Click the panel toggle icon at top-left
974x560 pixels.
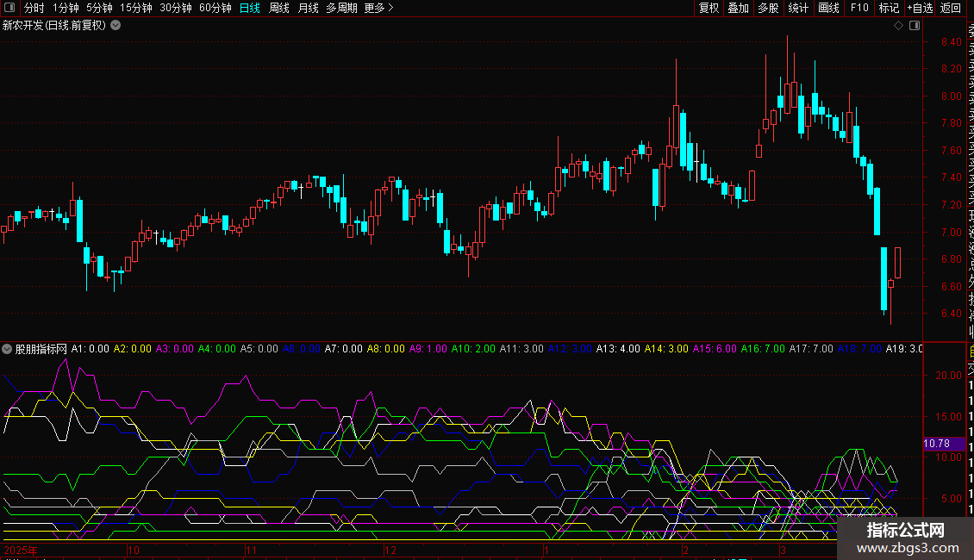point(9,9)
